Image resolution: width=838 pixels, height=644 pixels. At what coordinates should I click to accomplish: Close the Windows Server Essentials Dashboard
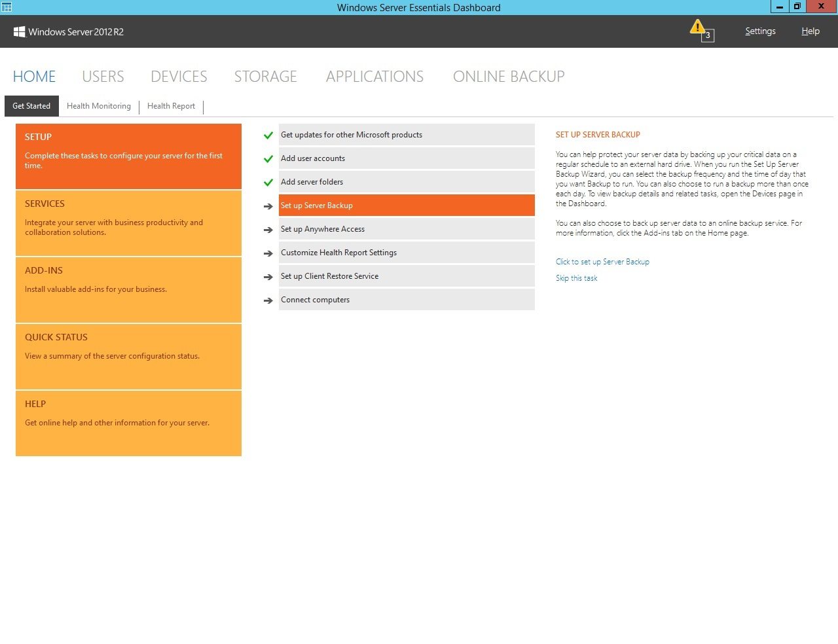(x=821, y=7)
